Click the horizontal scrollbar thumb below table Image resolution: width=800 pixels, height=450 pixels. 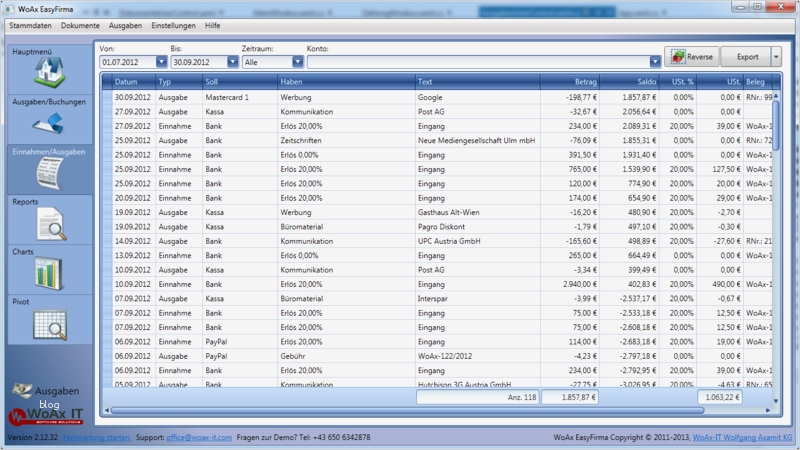tap(407, 410)
